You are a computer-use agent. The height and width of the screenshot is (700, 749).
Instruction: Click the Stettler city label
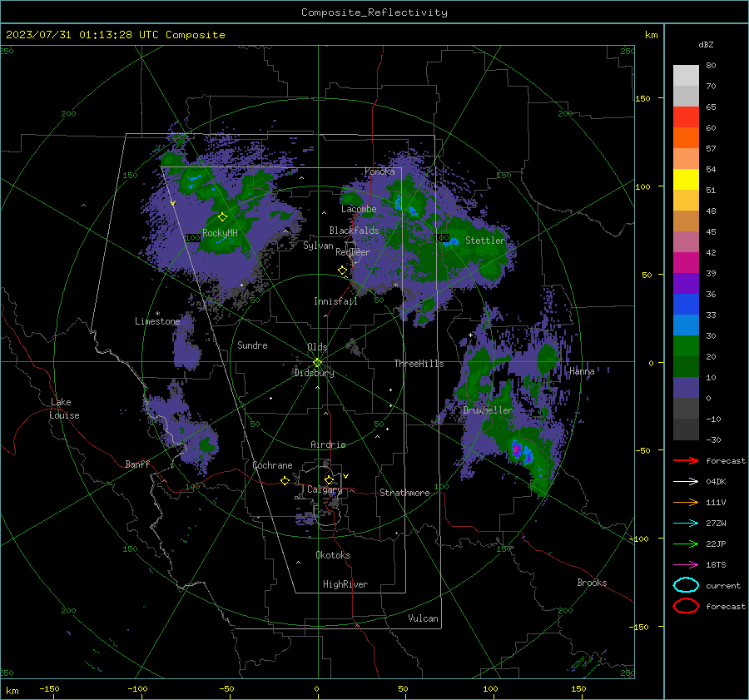click(485, 241)
